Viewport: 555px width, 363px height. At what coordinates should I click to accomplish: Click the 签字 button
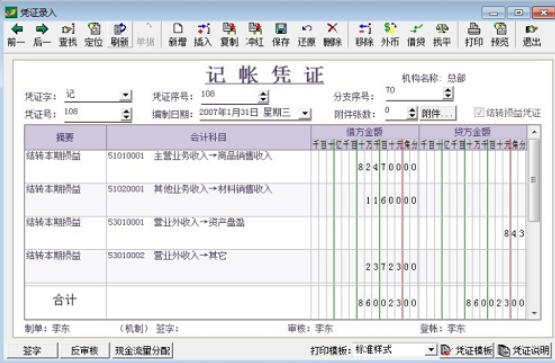pos(32,350)
